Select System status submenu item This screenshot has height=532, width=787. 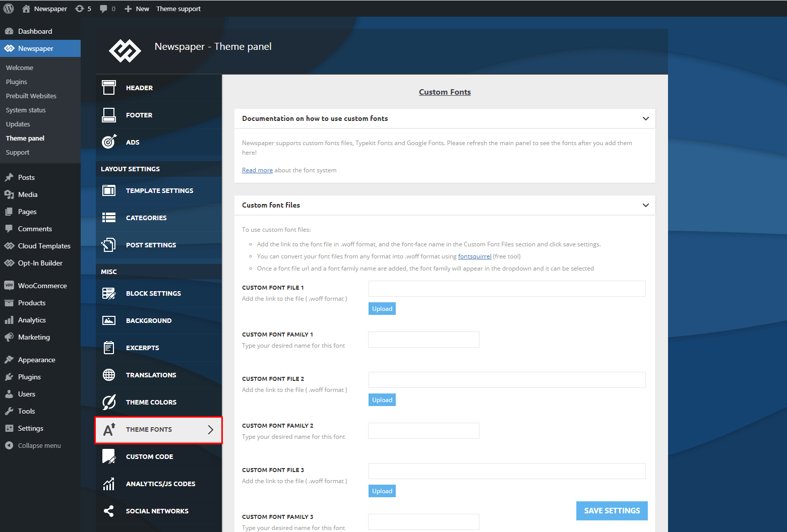click(26, 110)
